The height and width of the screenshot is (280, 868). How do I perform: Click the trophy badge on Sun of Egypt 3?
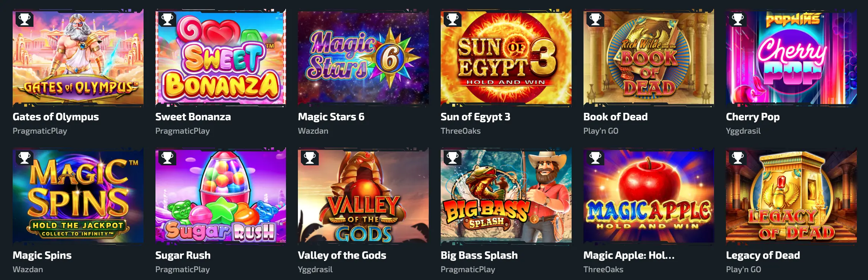[453, 19]
